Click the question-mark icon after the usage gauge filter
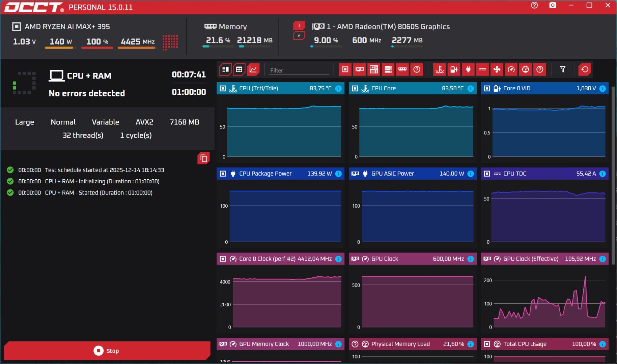The image size is (617, 364). click(540, 69)
